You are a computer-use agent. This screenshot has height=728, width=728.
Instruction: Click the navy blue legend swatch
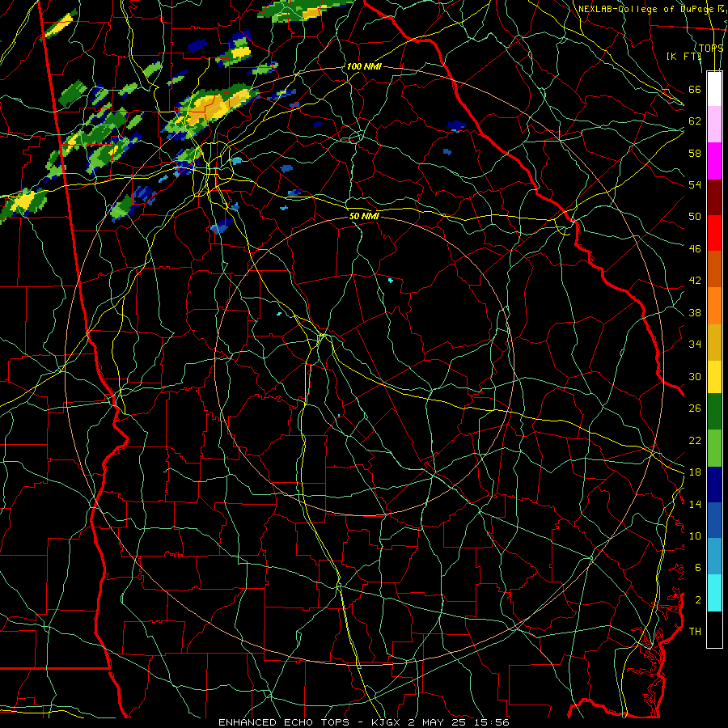(x=714, y=485)
